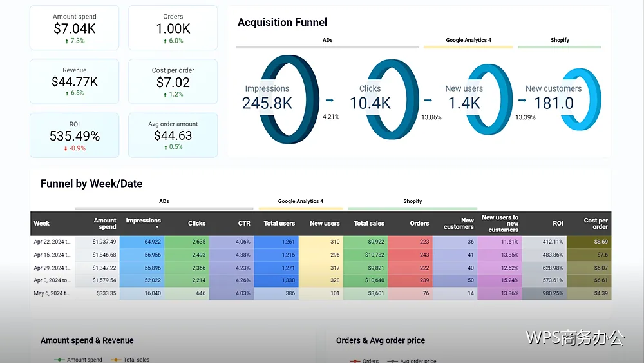The height and width of the screenshot is (363, 644).
Task: Sort table by Total users header
Action: tap(279, 223)
